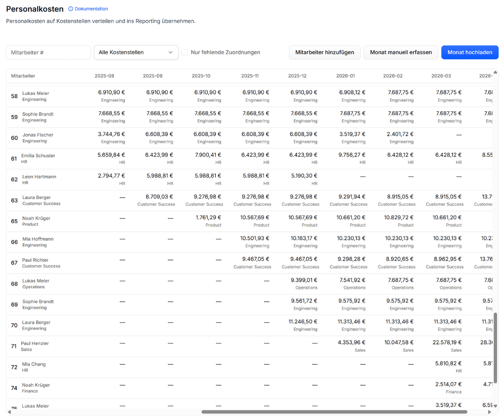
Task: Click the Monat hochladen button
Action: click(x=470, y=52)
